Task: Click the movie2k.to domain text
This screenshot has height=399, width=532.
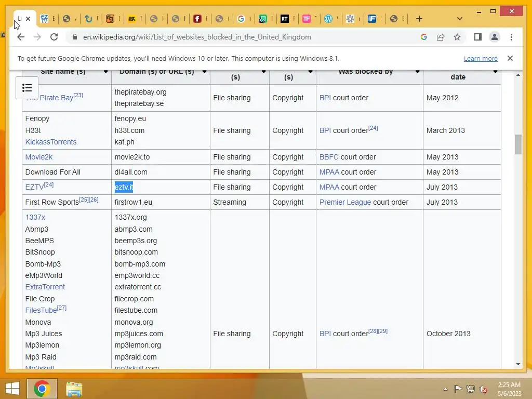Action: [x=132, y=157]
